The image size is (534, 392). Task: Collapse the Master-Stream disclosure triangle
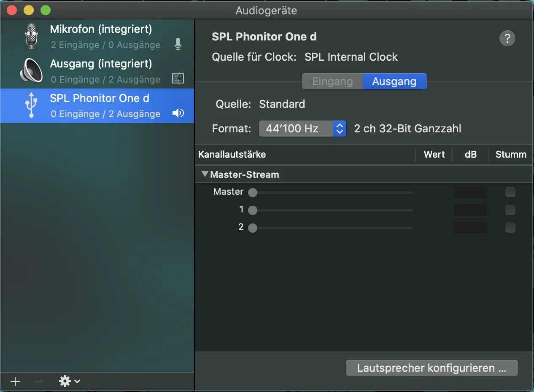point(205,174)
